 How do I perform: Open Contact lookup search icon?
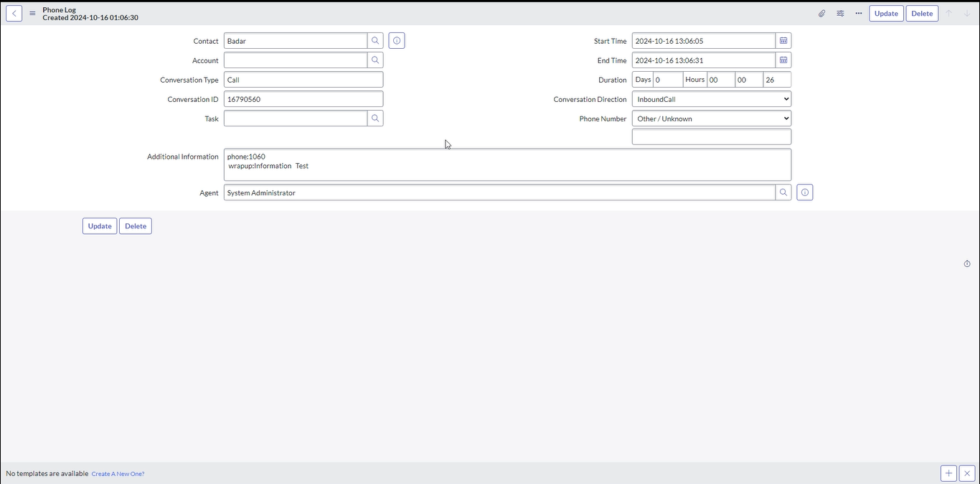pos(375,41)
